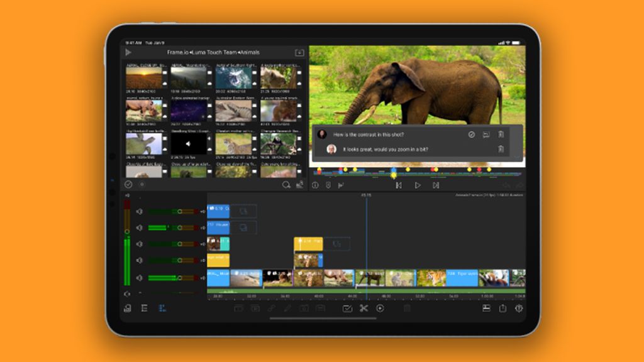
Task: Skip to the end of the timeline
Action: click(x=436, y=185)
